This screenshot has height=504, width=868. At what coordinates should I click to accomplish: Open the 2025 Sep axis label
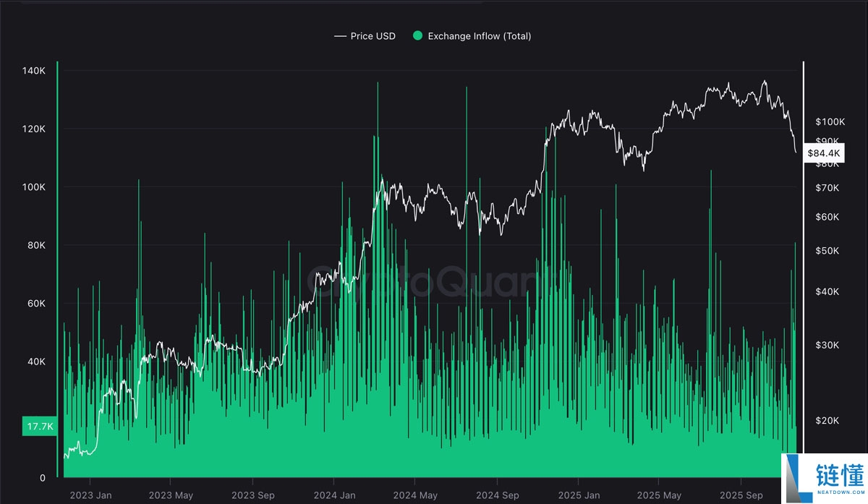741,495
